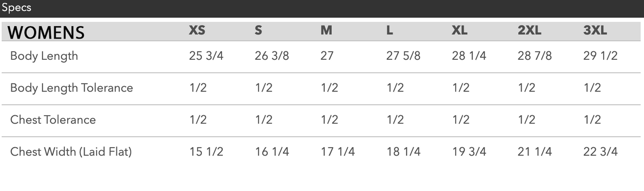Click the Body Length row label
The height and width of the screenshot is (191, 644).
44,56
